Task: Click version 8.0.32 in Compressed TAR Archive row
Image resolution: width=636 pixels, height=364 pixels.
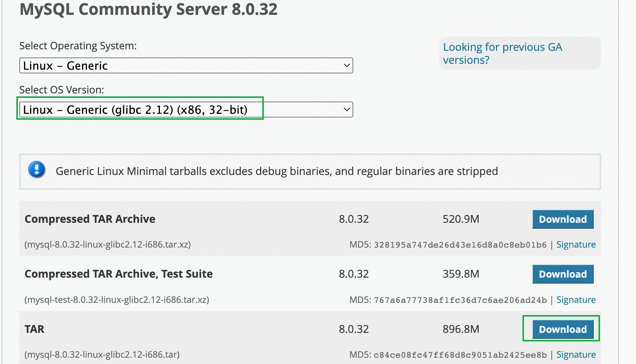Action: pyautogui.click(x=354, y=219)
